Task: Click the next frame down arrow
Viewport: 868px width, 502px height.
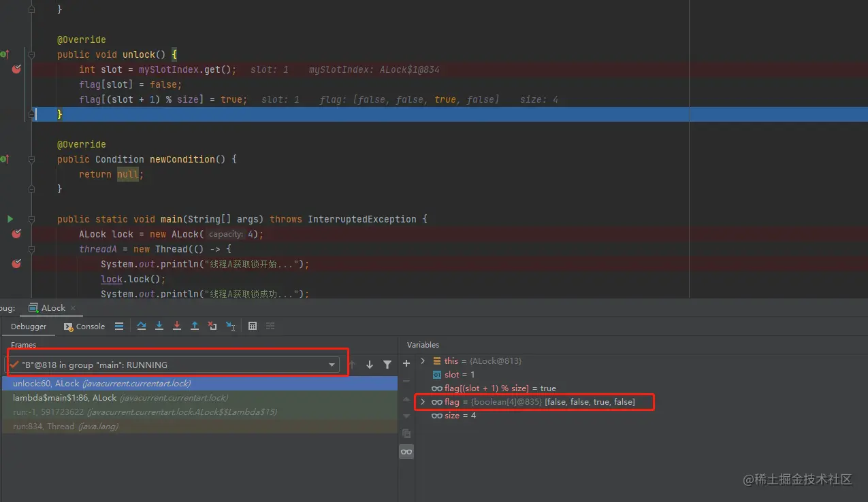Action: [370, 365]
